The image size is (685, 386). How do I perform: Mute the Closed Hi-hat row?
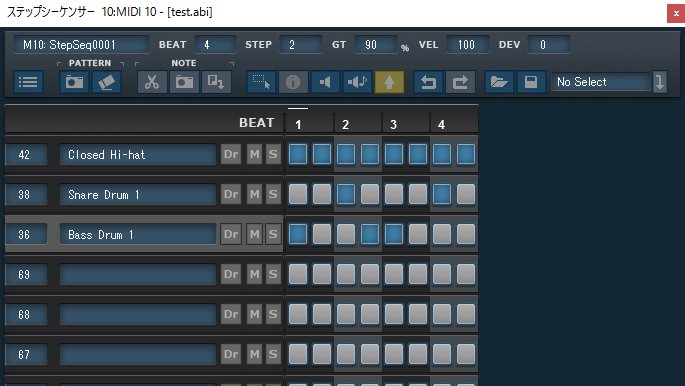click(x=254, y=154)
